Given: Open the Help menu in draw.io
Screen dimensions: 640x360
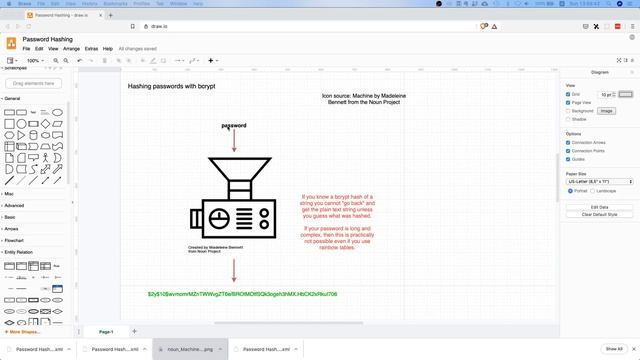Looking at the screenshot, I should tap(107, 49).
